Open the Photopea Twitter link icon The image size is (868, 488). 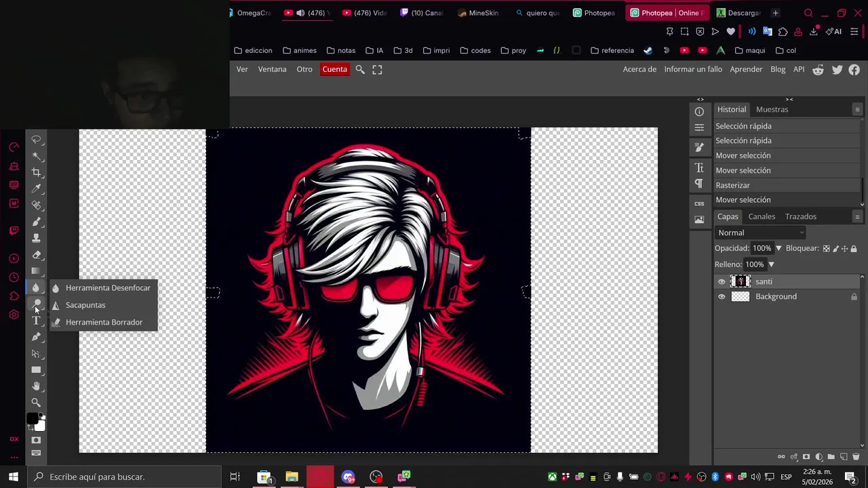(x=837, y=69)
